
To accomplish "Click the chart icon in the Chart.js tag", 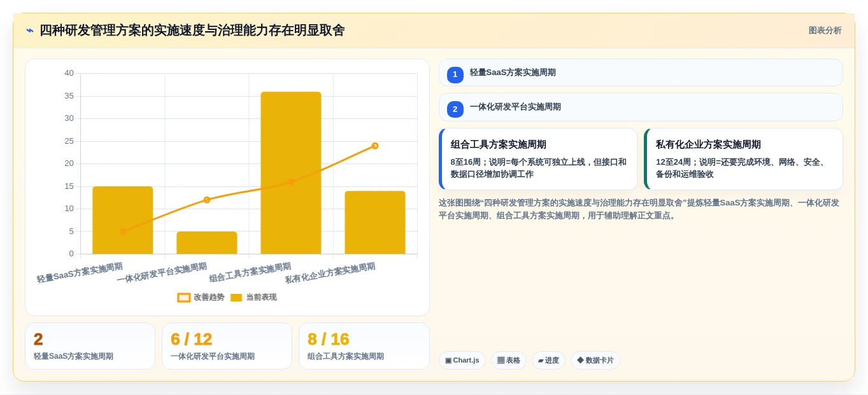I will [x=448, y=361].
